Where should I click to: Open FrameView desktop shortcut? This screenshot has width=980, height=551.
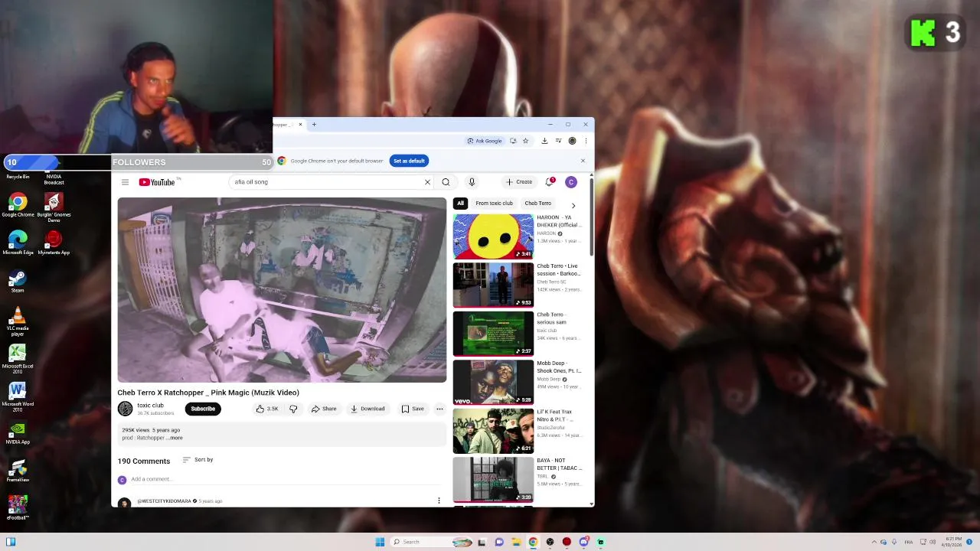coord(18,471)
